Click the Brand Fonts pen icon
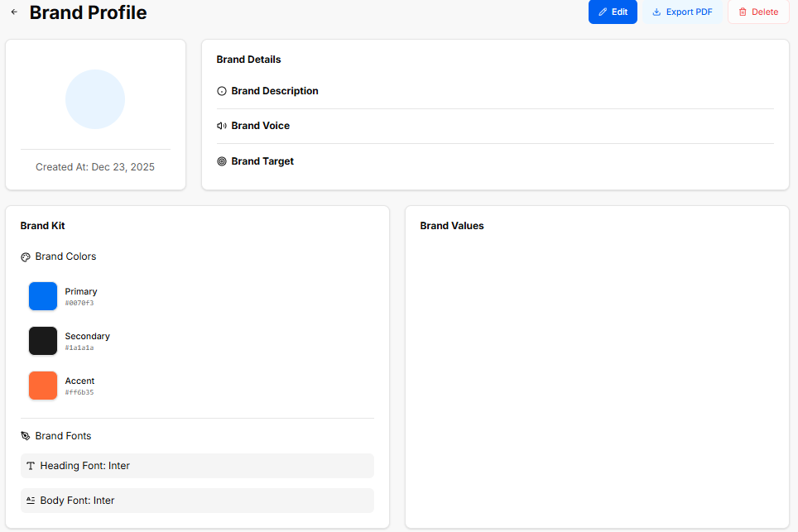Image resolution: width=798 pixels, height=532 pixels. coord(26,436)
